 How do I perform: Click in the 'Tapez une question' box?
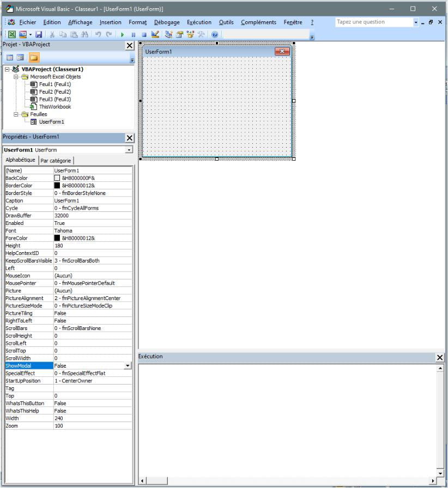click(374, 22)
